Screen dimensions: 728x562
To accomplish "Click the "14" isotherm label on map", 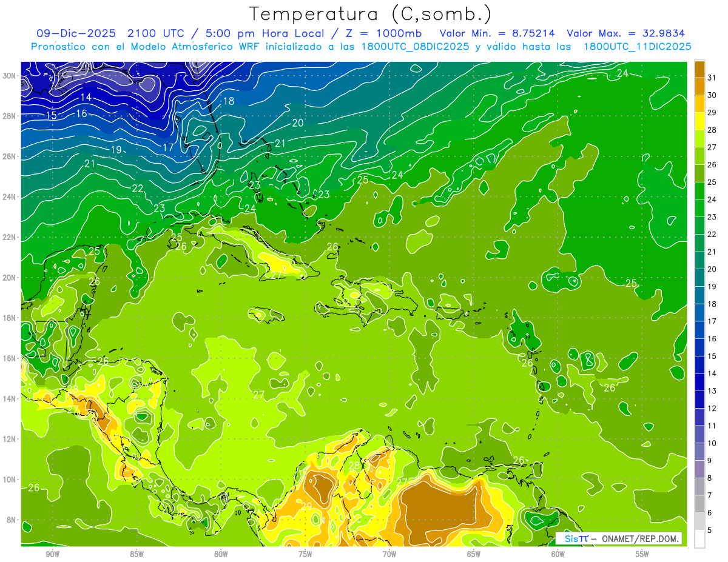I will (x=86, y=98).
